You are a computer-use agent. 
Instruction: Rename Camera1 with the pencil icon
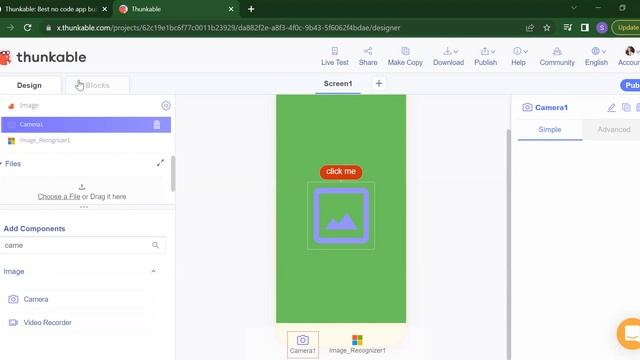point(611,108)
